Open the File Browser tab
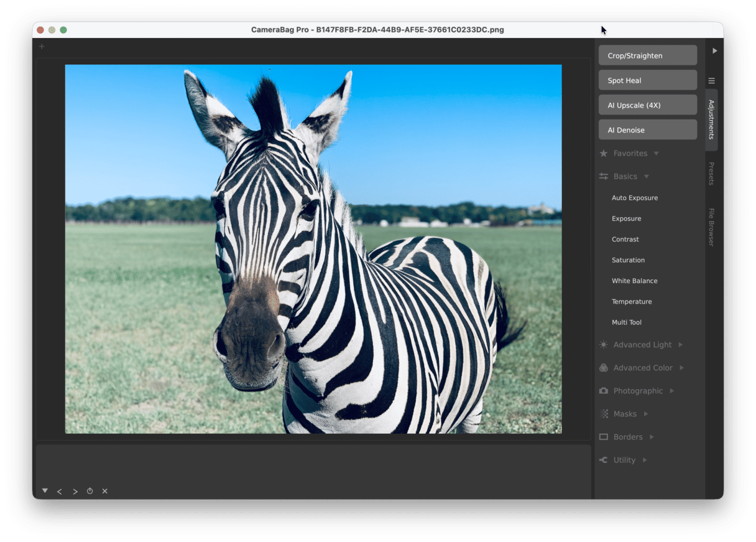Image resolution: width=756 pixels, height=542 pixels. tap(712, 227)
